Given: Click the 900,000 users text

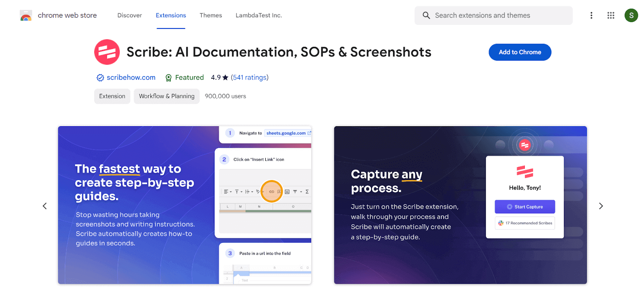Looking at the screenshot, I should 225,96.
